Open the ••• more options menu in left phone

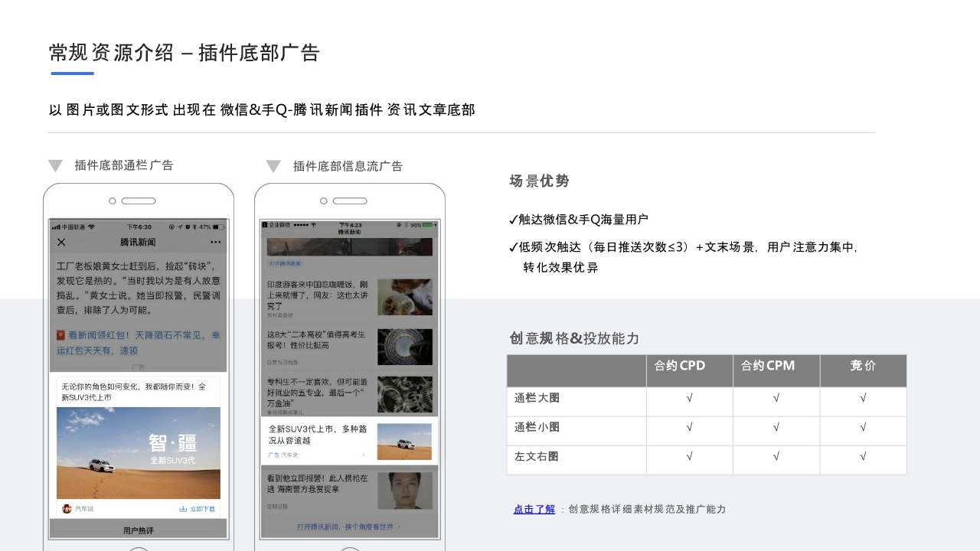[217, 242]
